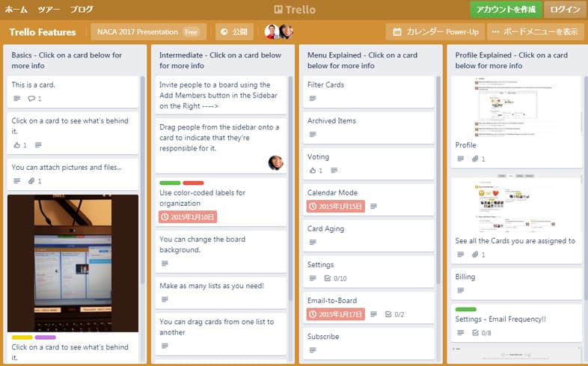Click the first board member avatar in header
The image size is (588, 366).
272,32
